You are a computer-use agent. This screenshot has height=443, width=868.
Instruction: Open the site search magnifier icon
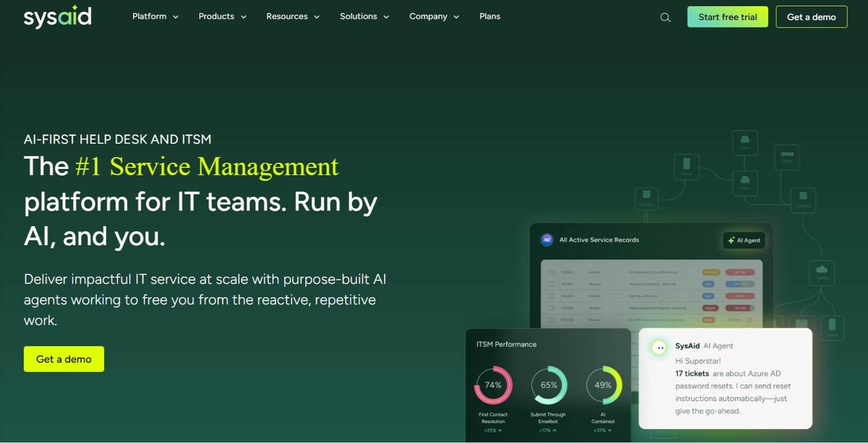(665, 18)
